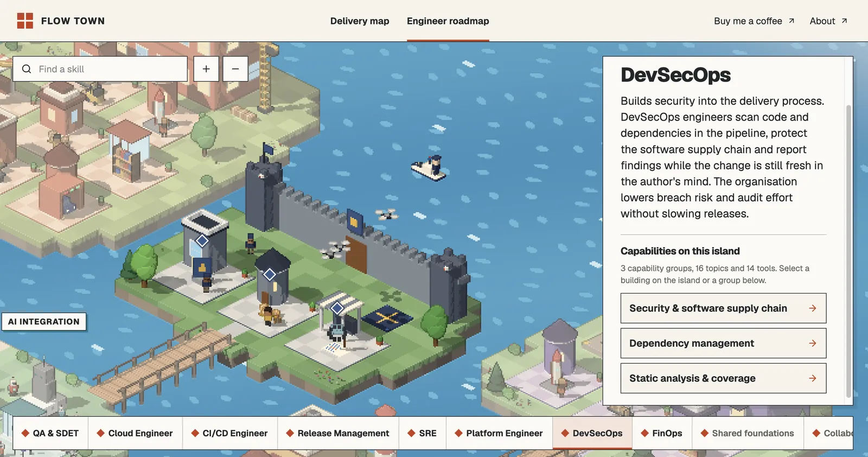The width and height of the screenshot is (868, 457).
Task: Click the boat on the water
Action: tap(429, 167)
